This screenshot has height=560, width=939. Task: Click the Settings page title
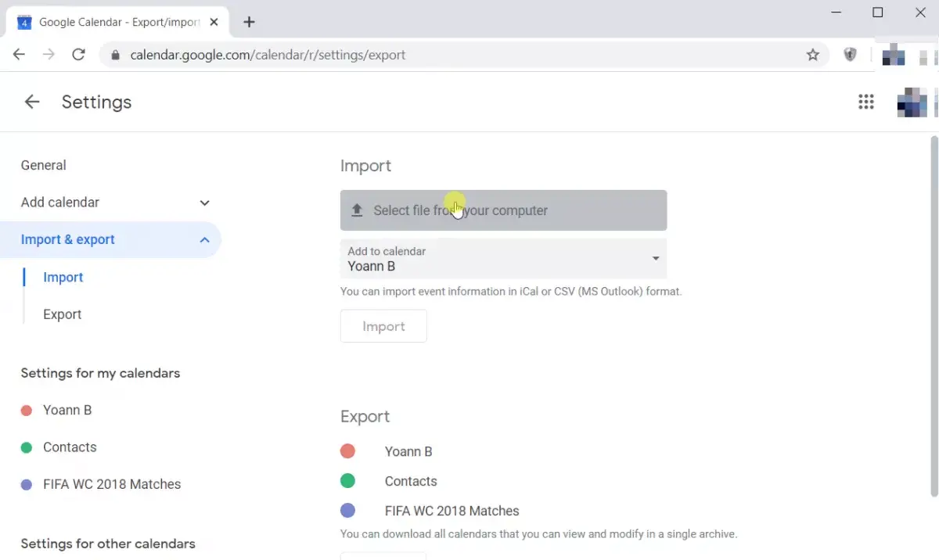tap(96, 102)
